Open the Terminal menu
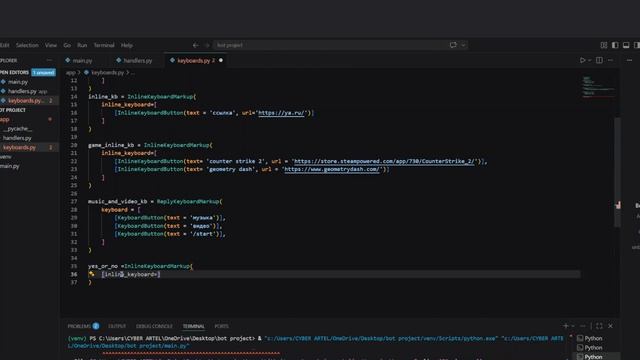This screenshot has height=360, width=640. [104, 45]
